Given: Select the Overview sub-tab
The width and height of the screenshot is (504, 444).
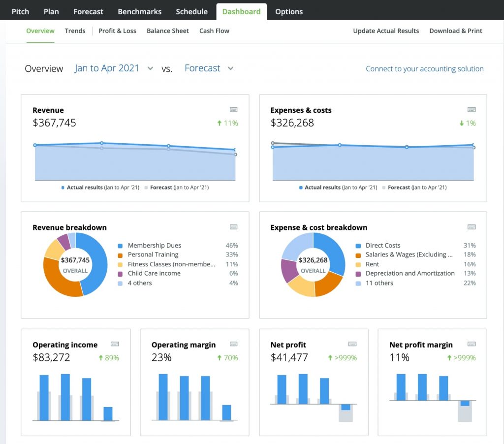Looking at the screenshot, I should (x=40, y=31).
